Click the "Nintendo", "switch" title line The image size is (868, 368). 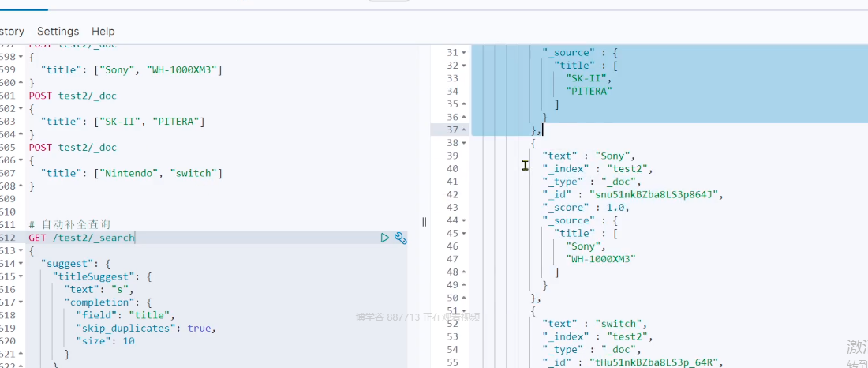tap(131, 174)
